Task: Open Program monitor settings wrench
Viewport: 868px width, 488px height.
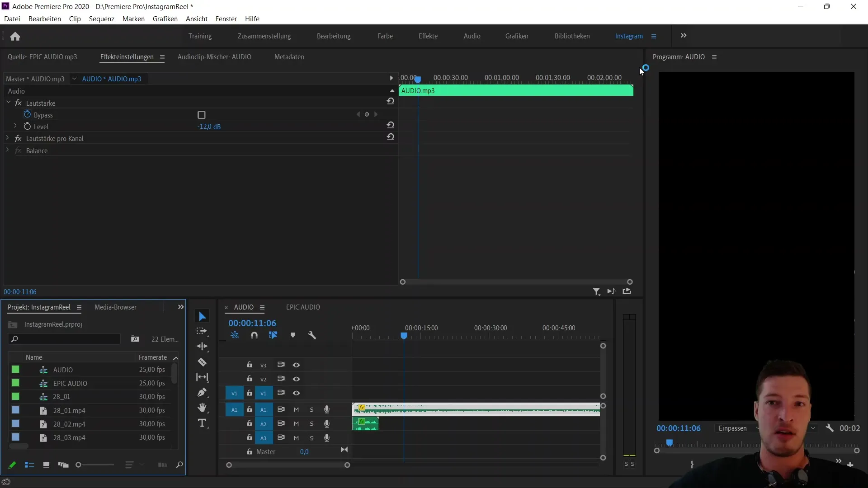Action: [x=830, y=428]
